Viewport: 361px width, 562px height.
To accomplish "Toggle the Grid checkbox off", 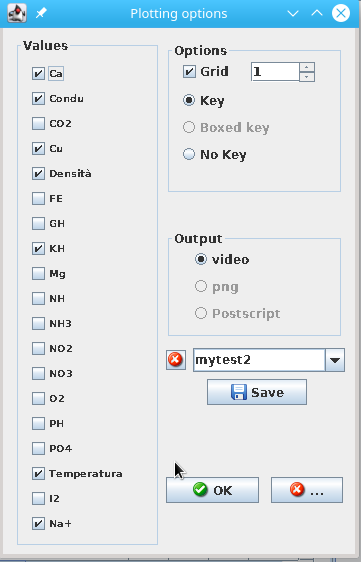I will [189, 71].
